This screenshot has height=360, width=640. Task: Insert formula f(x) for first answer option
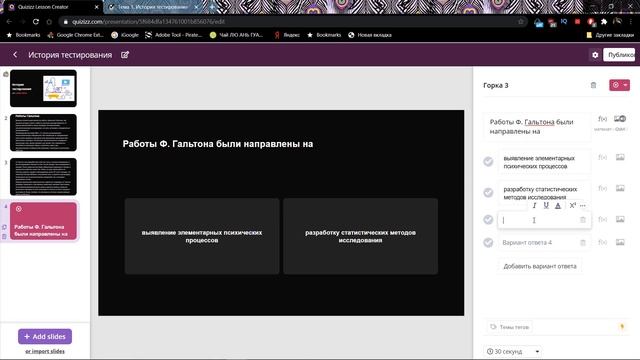point(602,157)
